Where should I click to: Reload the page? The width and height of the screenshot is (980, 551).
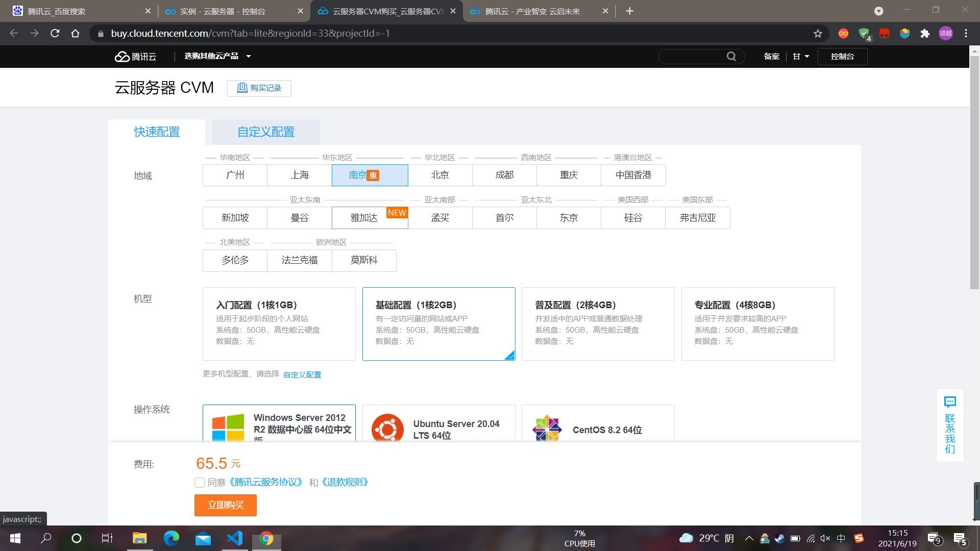55,34
